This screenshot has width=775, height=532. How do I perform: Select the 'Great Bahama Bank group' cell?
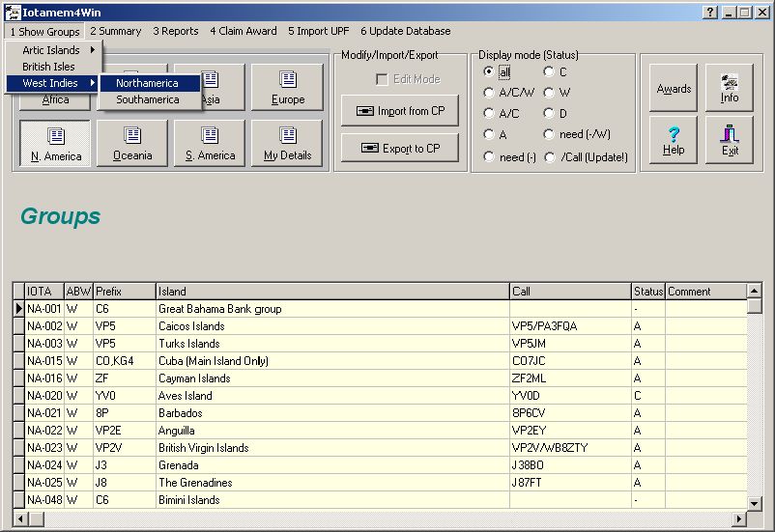(332, 309)
